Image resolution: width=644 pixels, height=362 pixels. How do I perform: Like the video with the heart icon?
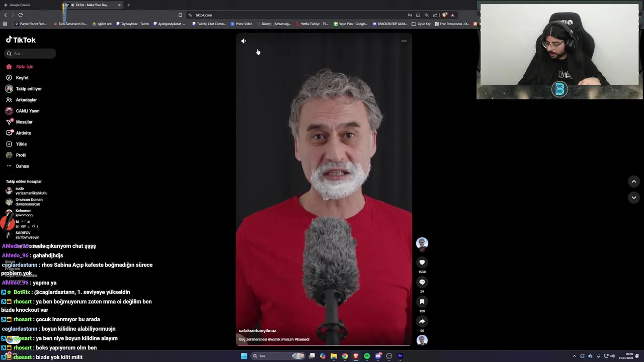click(422, 262)
